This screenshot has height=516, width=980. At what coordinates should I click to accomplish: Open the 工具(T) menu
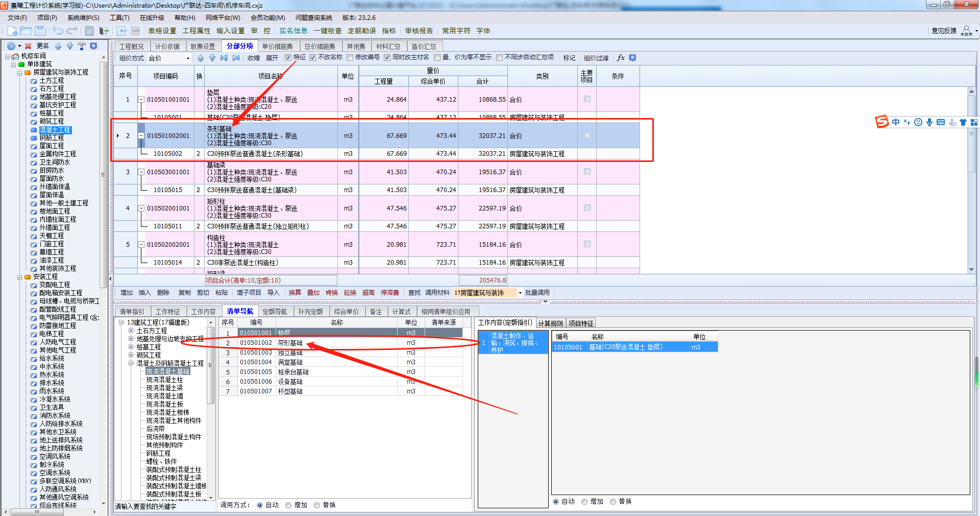[119, 18]
